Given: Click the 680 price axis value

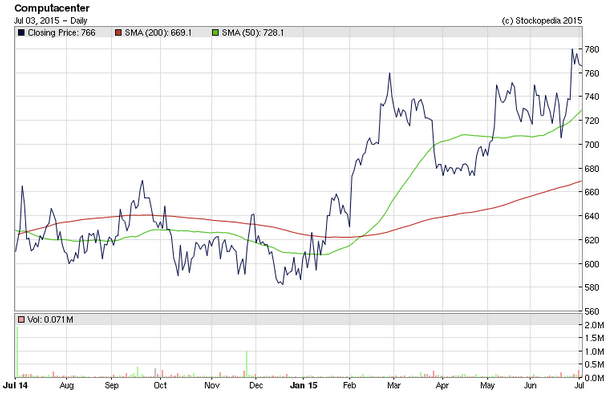Looking at the screenshot, I should point(592,169).
